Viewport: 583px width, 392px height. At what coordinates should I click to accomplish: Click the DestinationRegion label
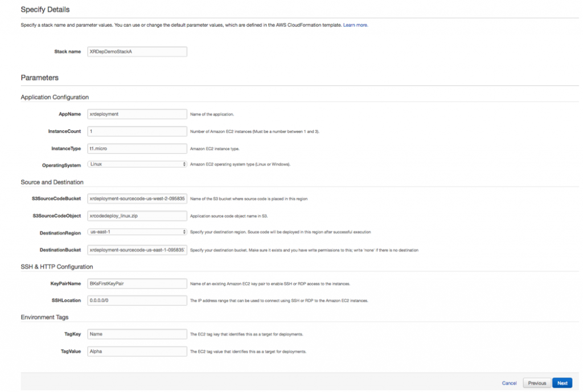coord(60,233)
